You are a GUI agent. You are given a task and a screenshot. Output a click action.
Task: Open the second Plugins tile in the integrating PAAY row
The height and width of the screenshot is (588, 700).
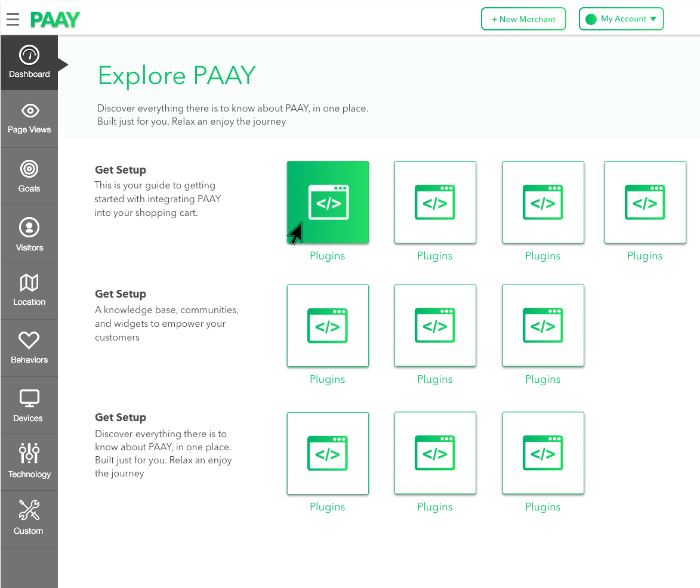pos(435,202)
